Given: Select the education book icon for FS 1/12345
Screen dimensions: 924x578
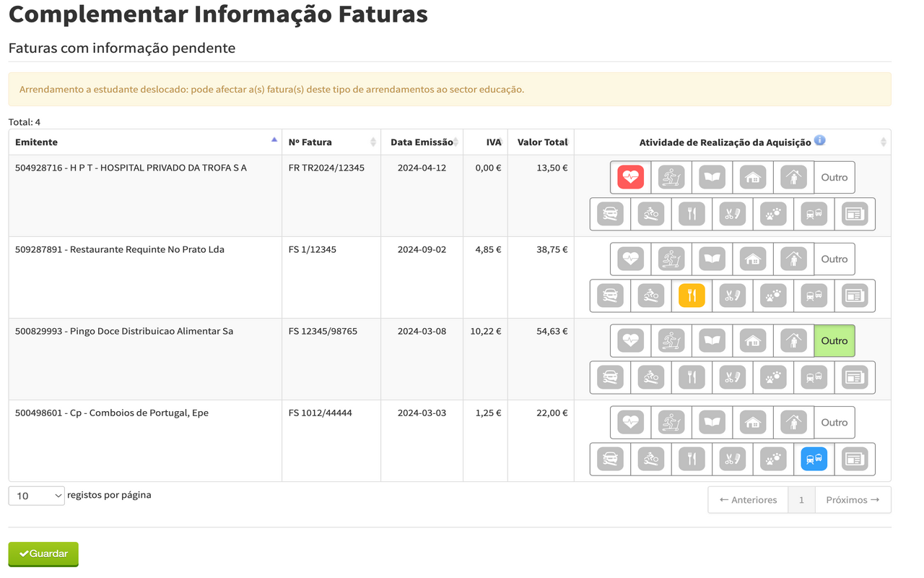Looking at the screenshot, I should point(712,259).
